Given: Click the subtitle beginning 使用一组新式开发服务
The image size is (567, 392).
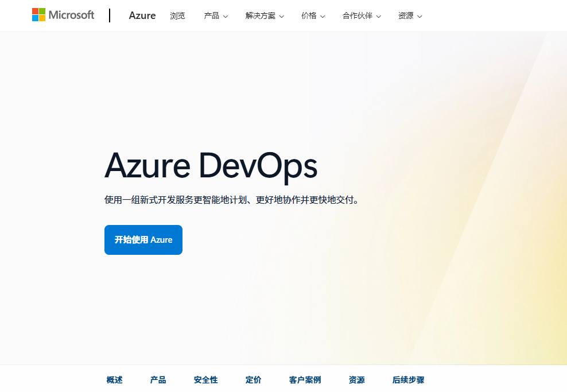Looking at the screenshot, I should coord(231,200).
